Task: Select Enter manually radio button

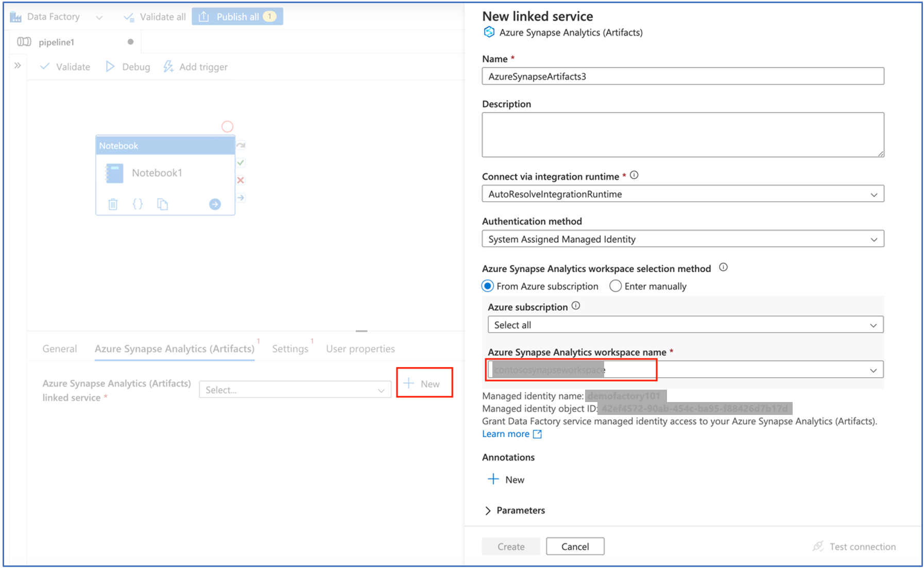Action: coord(615,286)
